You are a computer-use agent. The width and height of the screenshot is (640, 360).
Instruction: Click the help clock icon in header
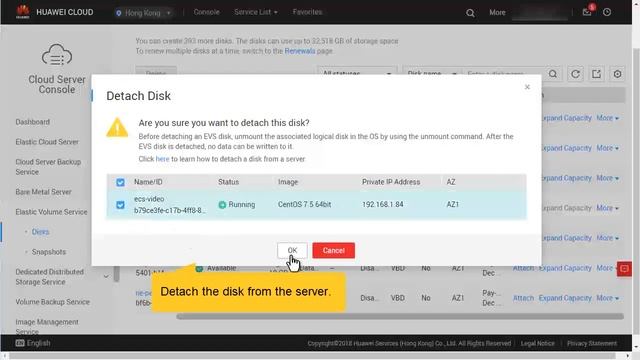[x=607, y=12]
